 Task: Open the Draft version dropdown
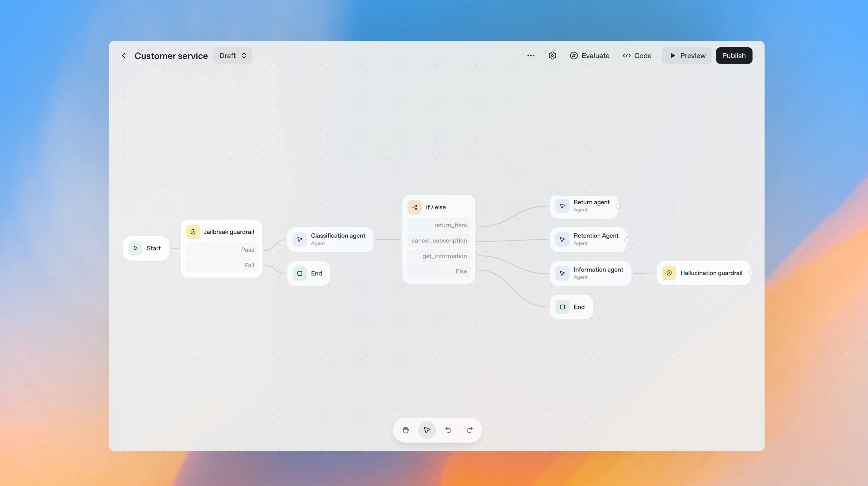(x=233, y=56)
